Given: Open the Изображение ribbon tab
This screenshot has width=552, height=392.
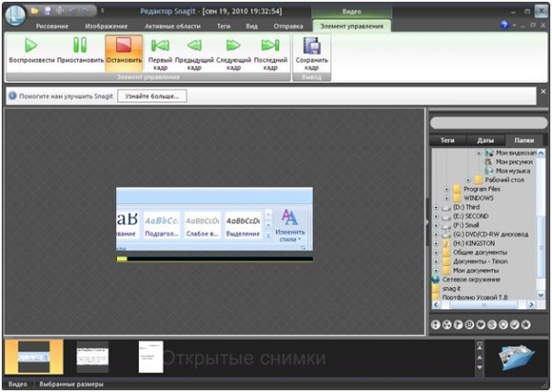Looking at the screenshot, I should click(107, 26).
